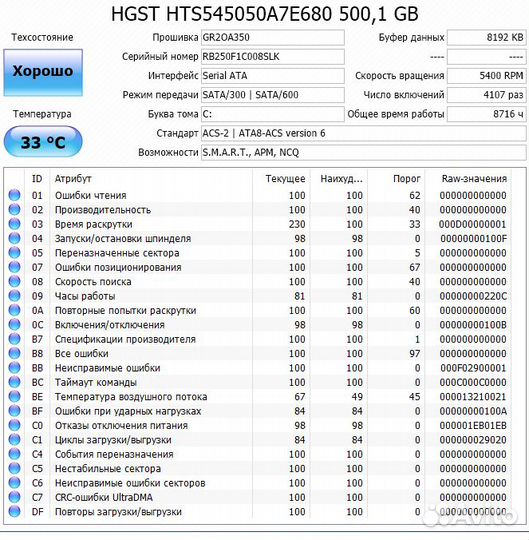Viewport: 529px width, 540px height.
Task: Click the Температура label
Action: (42, 114)
